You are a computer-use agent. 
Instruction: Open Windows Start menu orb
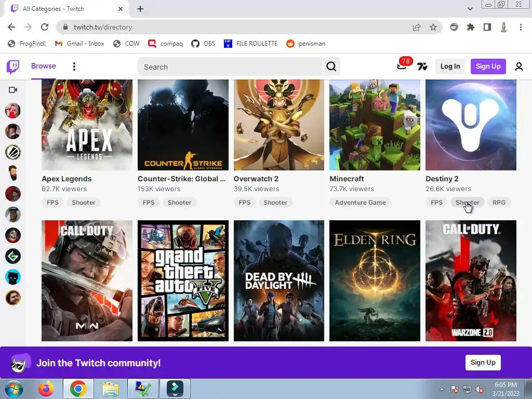point(14,389)
